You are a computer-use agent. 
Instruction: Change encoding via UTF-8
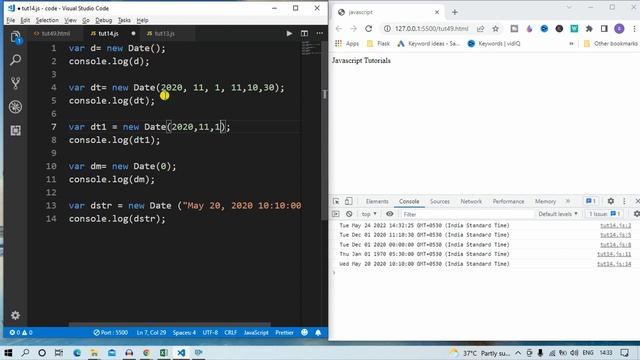[x=210, y=333]
